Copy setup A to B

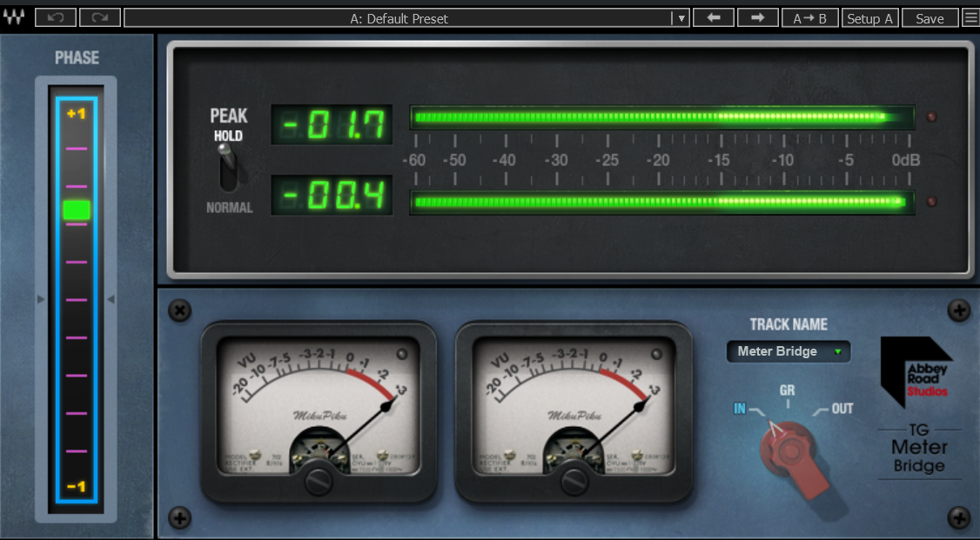810,18
